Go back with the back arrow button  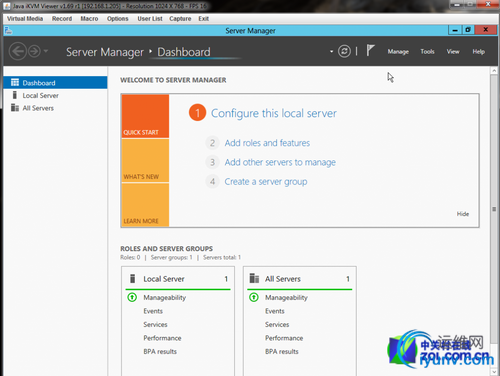(x=17, y=52)
